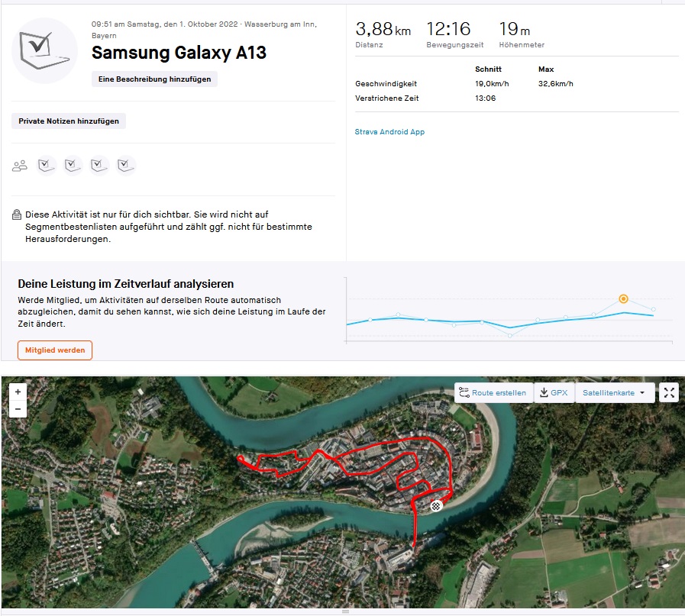Open the Satellitenkarte map type dropdown

tap(615, 392)
